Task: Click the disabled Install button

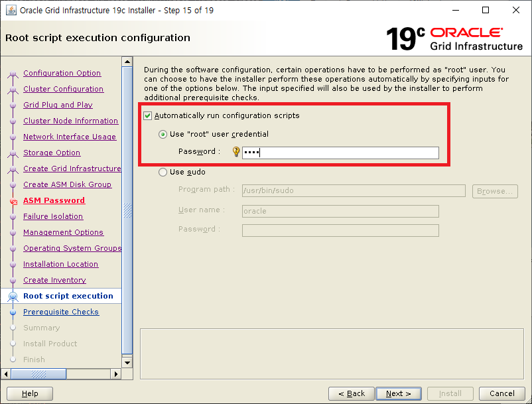Action: (450, 394)
